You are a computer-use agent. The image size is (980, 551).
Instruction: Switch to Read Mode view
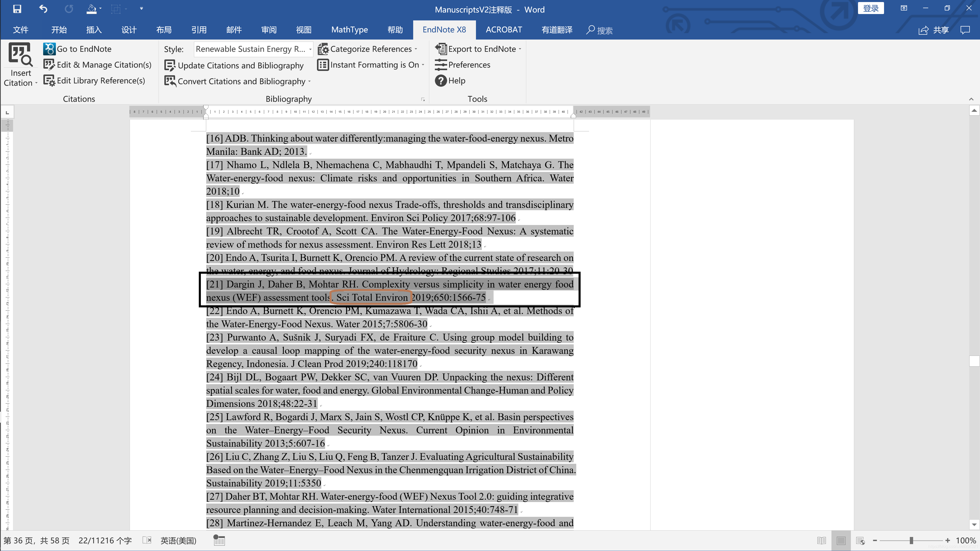[x=821, y=540]
